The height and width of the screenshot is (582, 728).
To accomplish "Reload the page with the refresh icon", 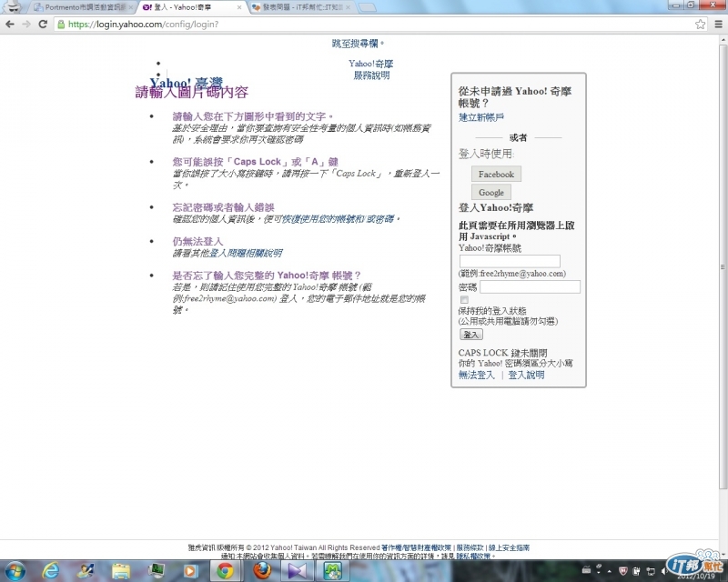I will (x=43, y=25).
